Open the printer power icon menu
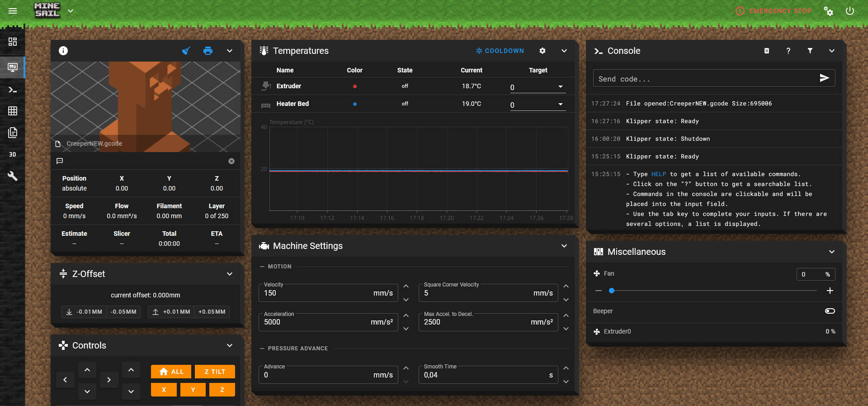Image resolution: width=868 pixels, height=406 pixels. (x=850, y=11)
